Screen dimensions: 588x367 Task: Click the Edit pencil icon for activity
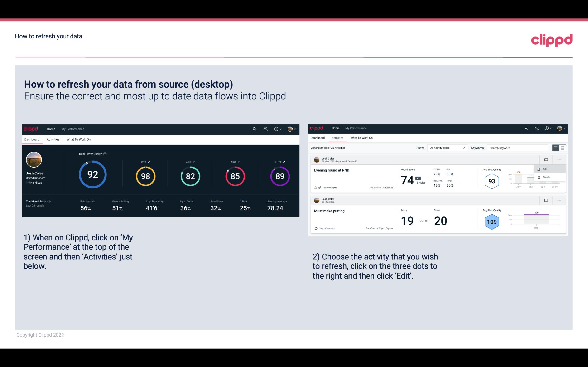pyautogui.click(x=540, y=169)
